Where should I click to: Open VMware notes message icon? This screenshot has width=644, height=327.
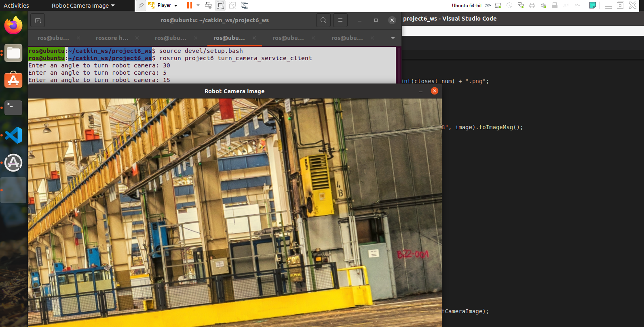pyautogui.click(x=593, y=5)
